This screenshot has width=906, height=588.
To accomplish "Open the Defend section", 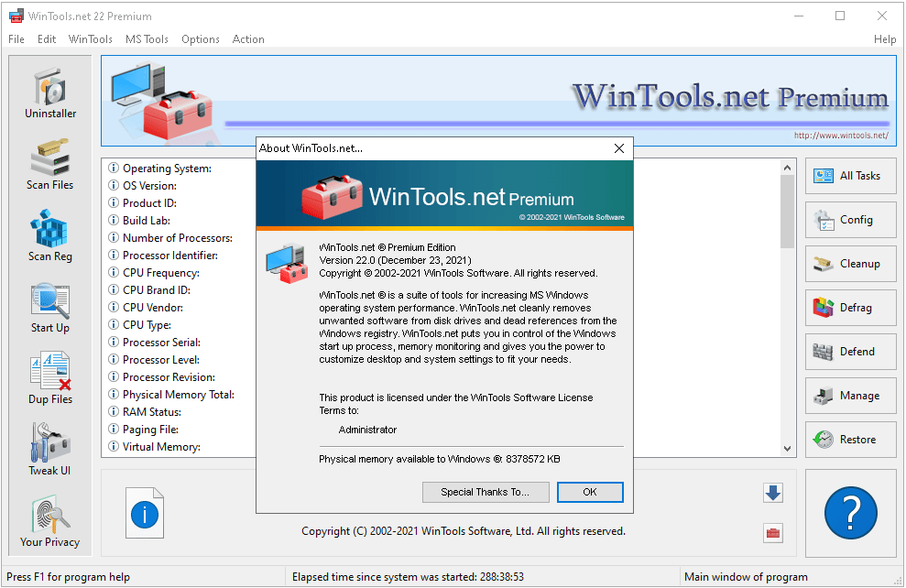I will pyautogui.click(x=850, y=351).
